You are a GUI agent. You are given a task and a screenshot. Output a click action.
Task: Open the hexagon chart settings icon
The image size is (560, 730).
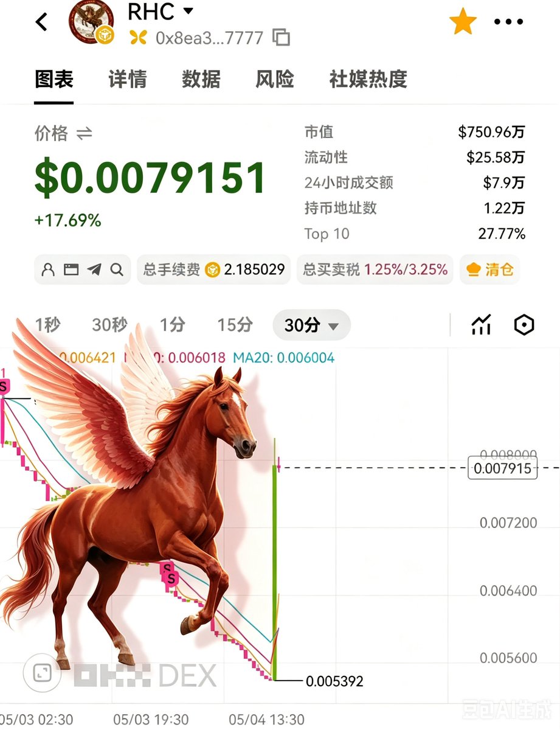[x=524, y=325]
